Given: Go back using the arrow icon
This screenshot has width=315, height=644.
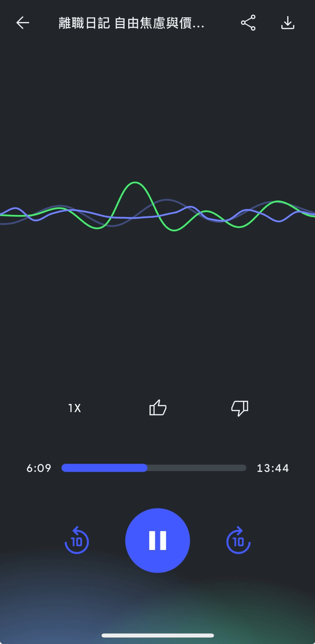Looking at the screenshot, I should click(23, 23).
